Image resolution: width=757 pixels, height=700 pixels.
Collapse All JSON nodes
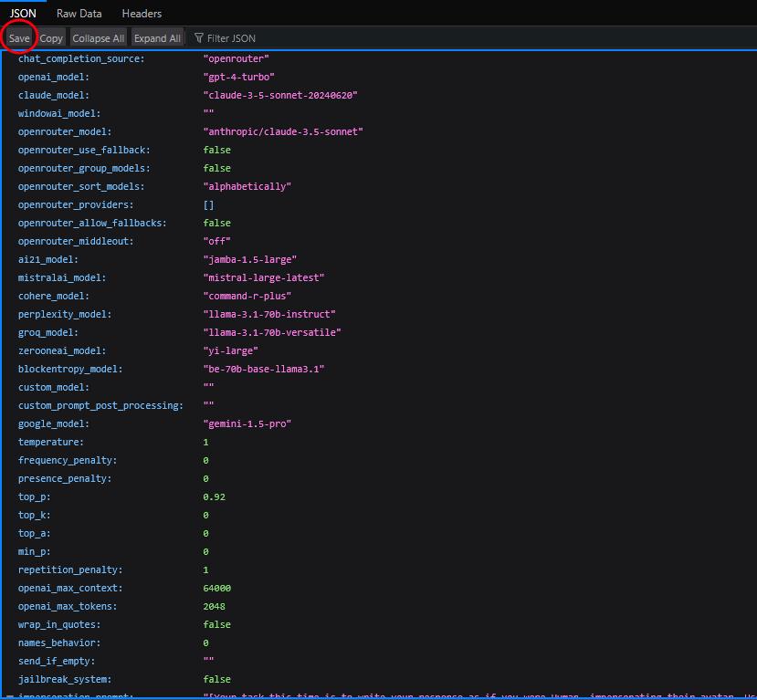coord(98,38)
